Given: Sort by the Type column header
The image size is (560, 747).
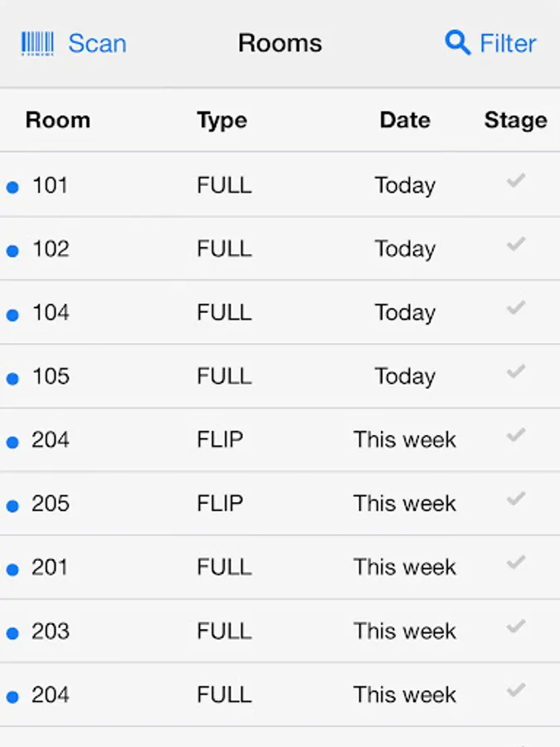Looking at the screenshot, I should [x=222, y=120].
